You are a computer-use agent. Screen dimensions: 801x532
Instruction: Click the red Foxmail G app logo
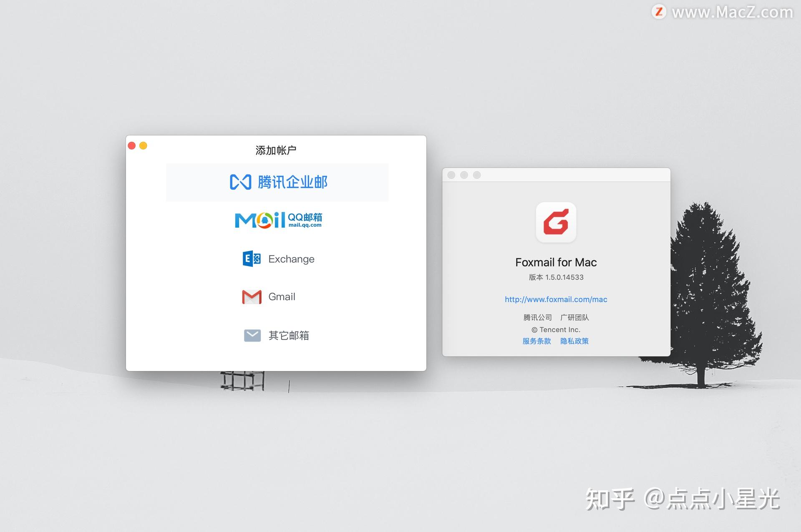coord(556,223)
